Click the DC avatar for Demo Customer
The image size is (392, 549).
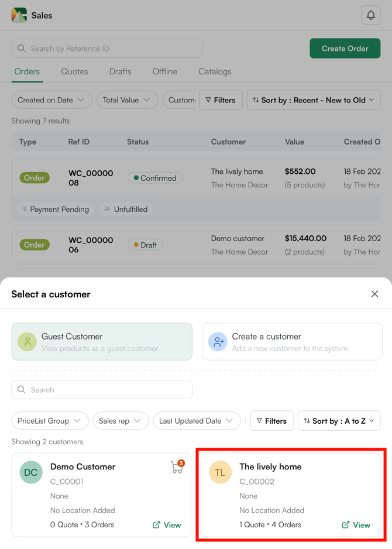pyautogui.click(x=31, y=472)
